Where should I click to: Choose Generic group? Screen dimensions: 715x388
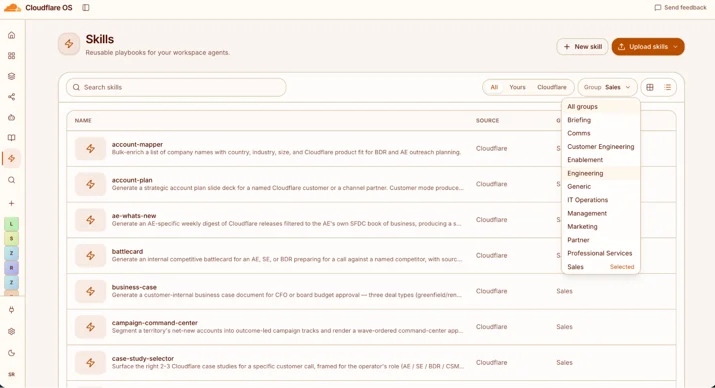pyautogui.click(x=601, y=186)
